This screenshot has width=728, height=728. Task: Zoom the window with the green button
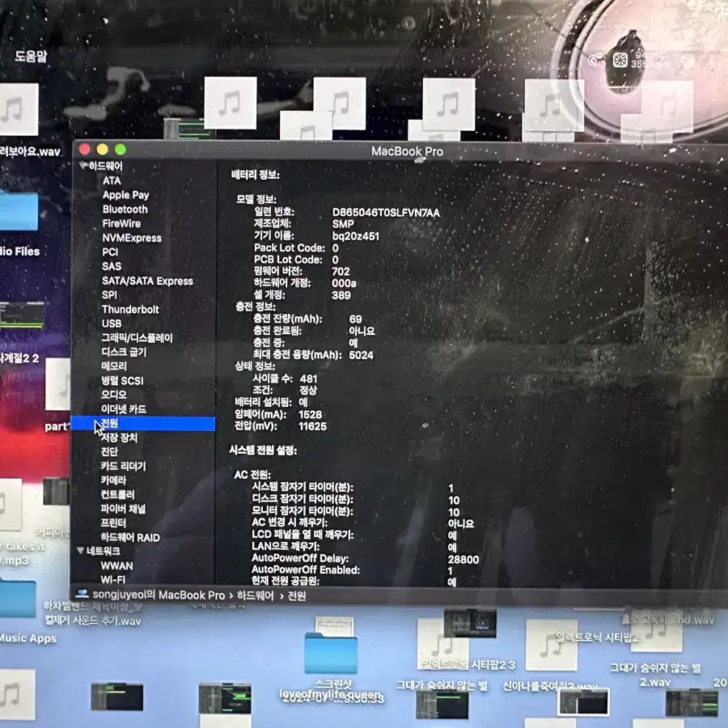(x=121, y=149)
